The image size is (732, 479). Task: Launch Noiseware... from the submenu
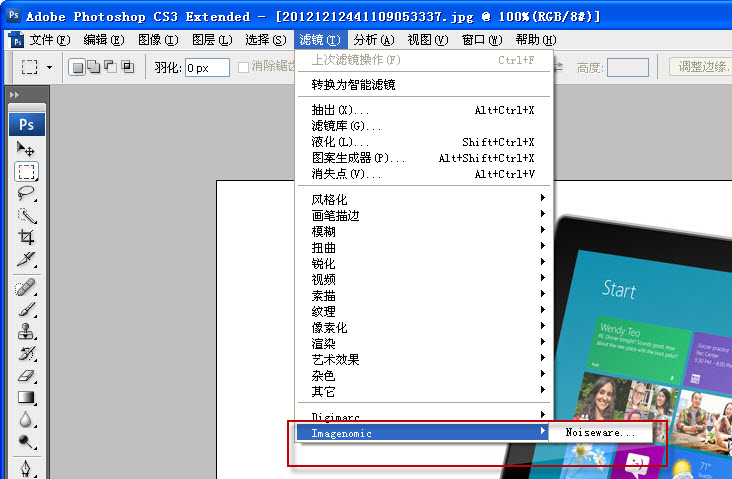(x=600, y=432)
